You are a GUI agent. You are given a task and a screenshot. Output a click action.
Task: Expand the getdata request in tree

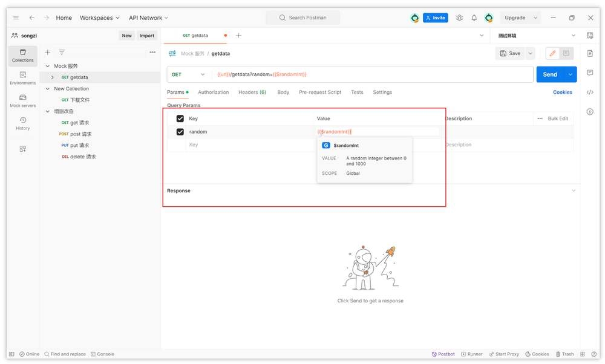[53, 77]
